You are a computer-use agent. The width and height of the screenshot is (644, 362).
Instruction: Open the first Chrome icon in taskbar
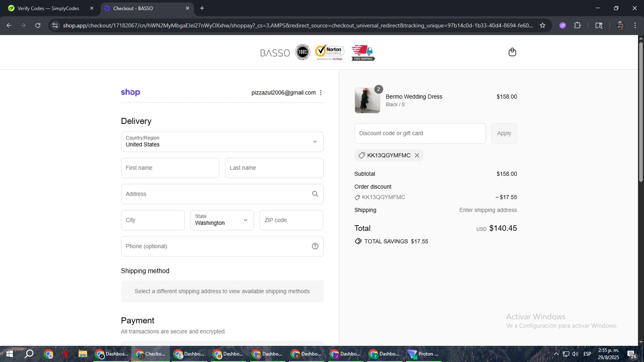pos(49,354)
